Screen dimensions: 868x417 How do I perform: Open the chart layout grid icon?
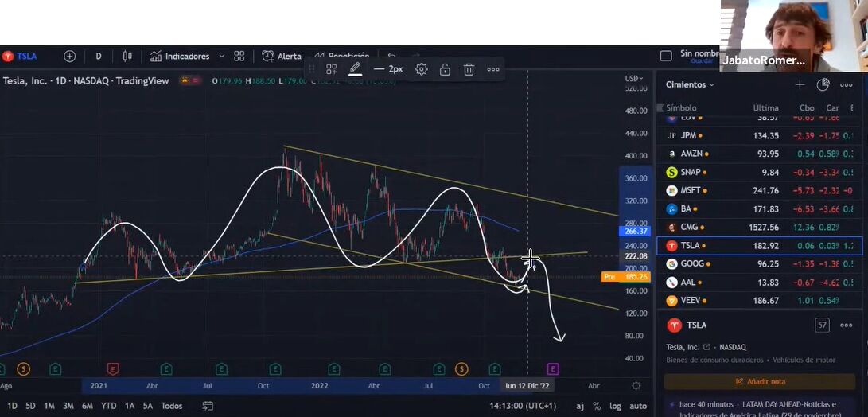click(x=239, y=57)
